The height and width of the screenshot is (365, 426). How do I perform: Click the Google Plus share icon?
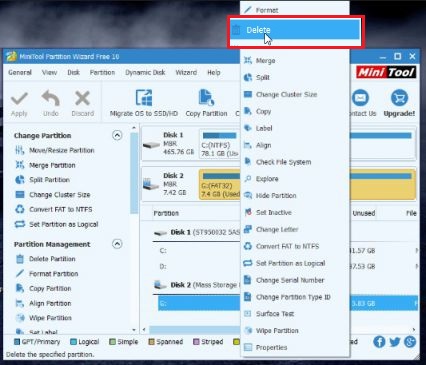(410, 341)
